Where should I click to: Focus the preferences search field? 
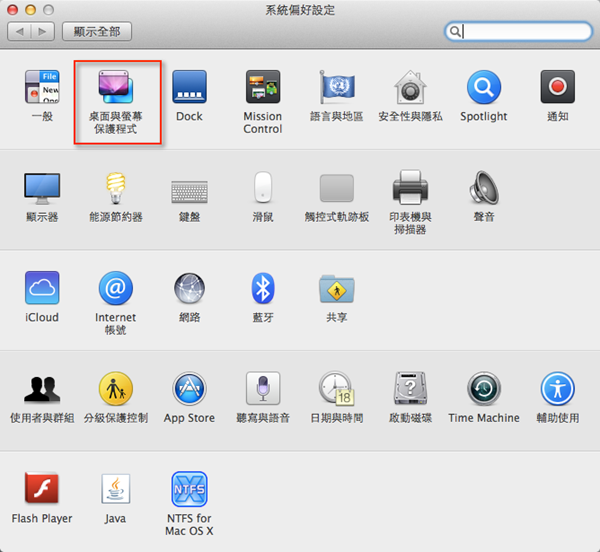click(x=518, y=31)
